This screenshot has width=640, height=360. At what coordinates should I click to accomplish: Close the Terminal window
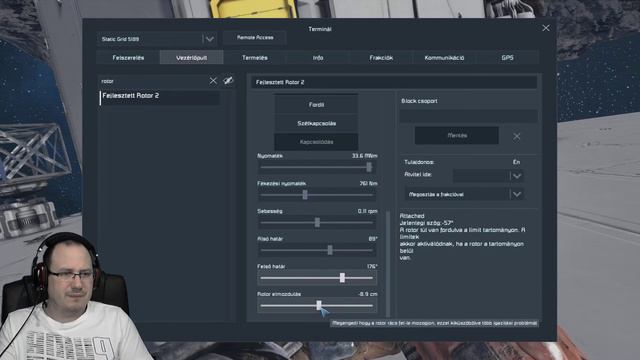click(546, 28)
